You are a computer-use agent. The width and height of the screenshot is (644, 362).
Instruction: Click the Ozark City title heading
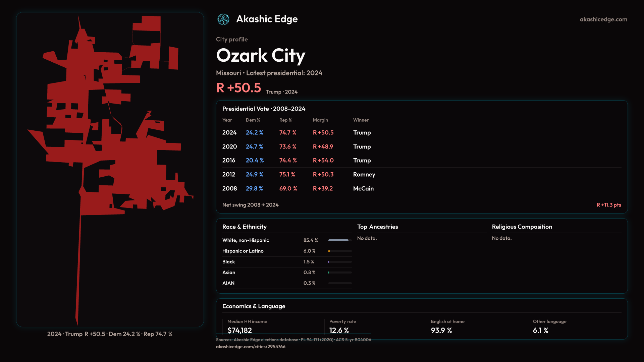click(261, 56)
